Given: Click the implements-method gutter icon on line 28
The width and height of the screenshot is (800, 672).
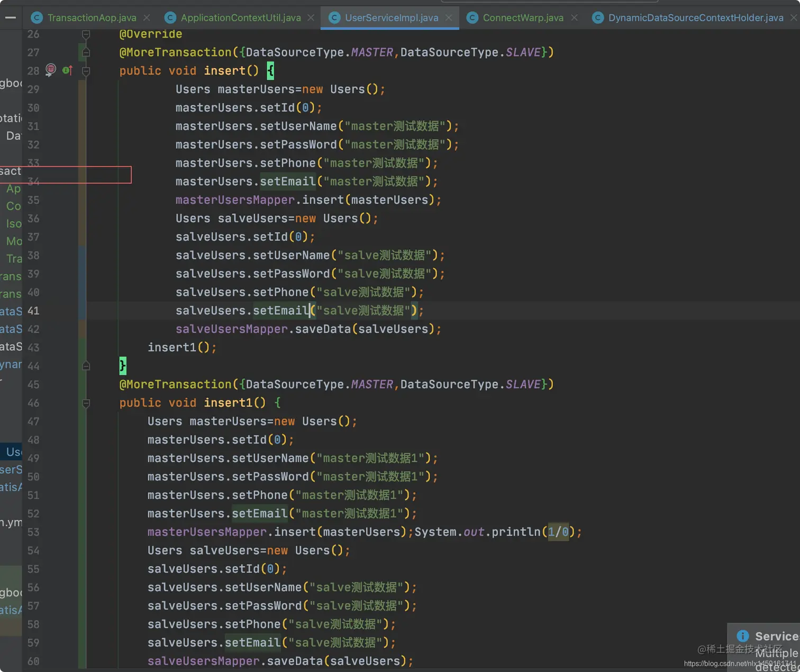Looking at the screenshot, I should 67,70.
